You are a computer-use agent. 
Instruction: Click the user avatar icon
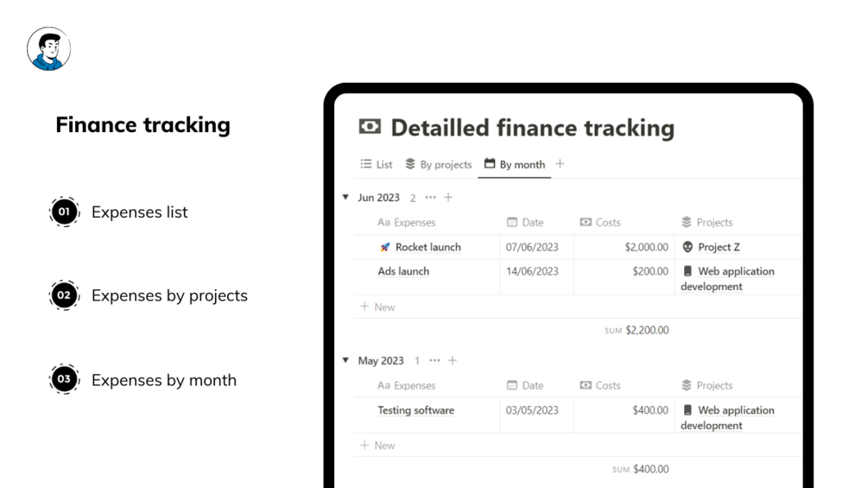pos(48,48)
